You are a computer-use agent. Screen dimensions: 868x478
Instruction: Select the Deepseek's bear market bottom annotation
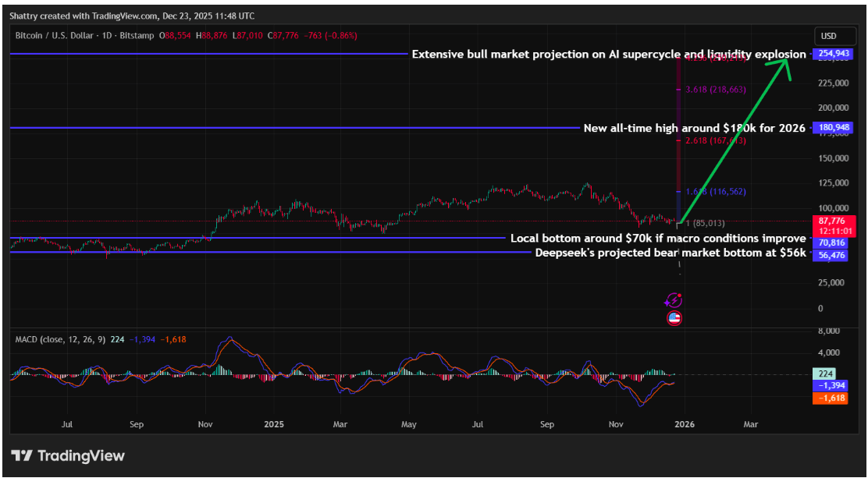[671, 253]
